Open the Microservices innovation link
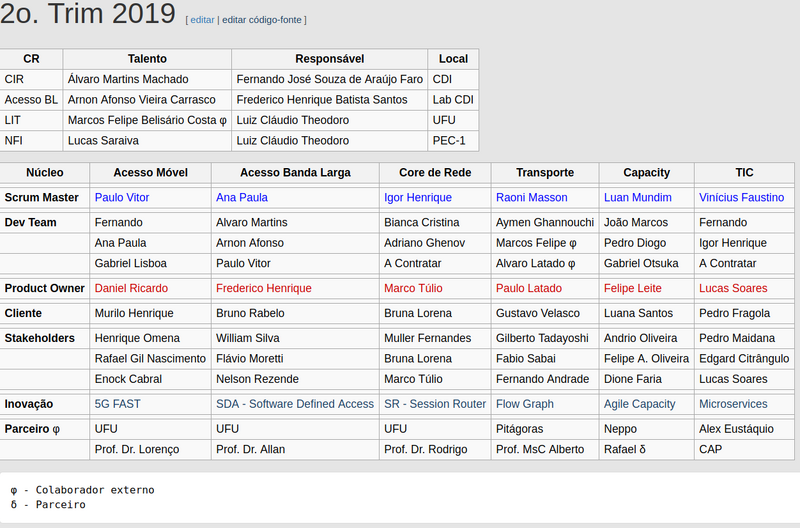Image resolution: width=800 pixels, height=528 pixels. pyautogui.click(x=733, y=404)
